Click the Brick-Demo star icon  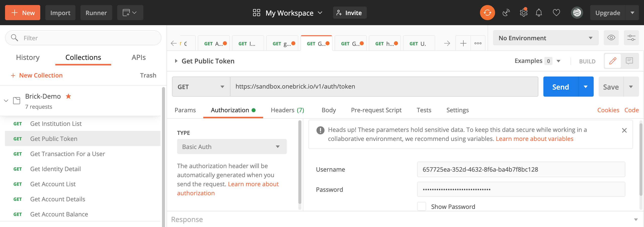(x=68, y=96)
